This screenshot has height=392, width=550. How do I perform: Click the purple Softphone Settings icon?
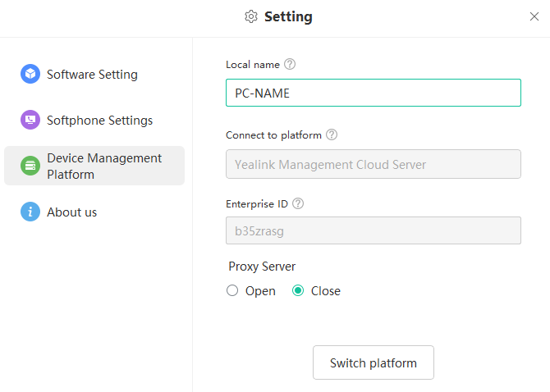coord(30,120)
